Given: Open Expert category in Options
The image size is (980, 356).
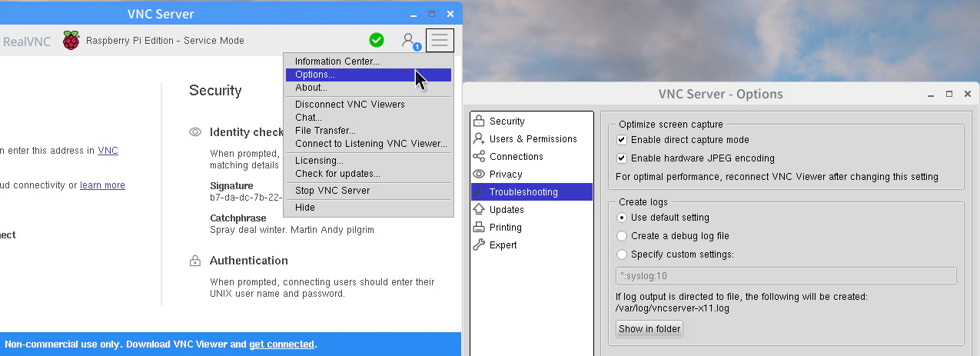Looking at the screenshot, I should 532,245.
